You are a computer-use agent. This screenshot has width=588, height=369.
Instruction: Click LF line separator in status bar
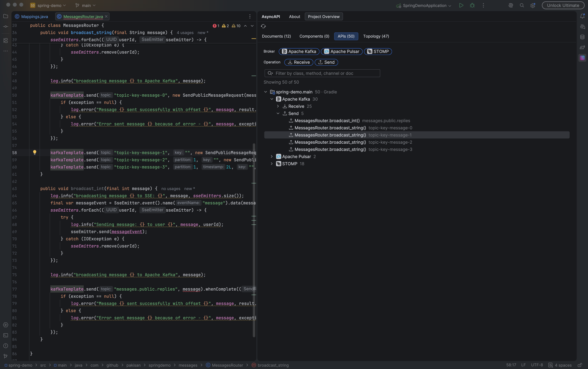pyautogui.click(x=523, y=365)
